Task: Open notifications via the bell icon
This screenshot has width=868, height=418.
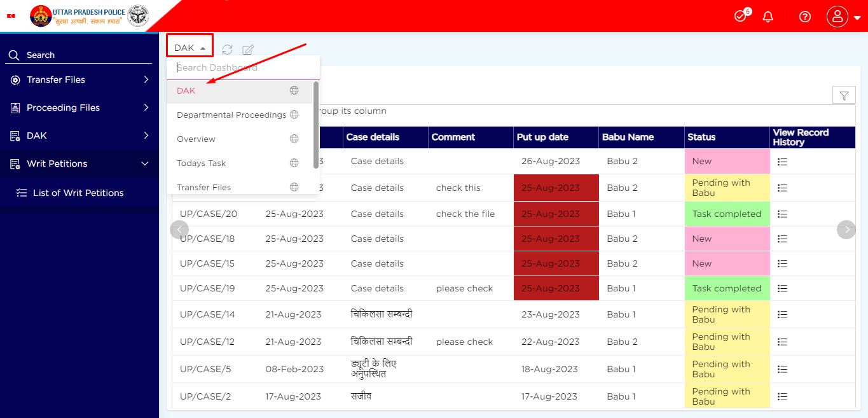Action: (768, 16)
